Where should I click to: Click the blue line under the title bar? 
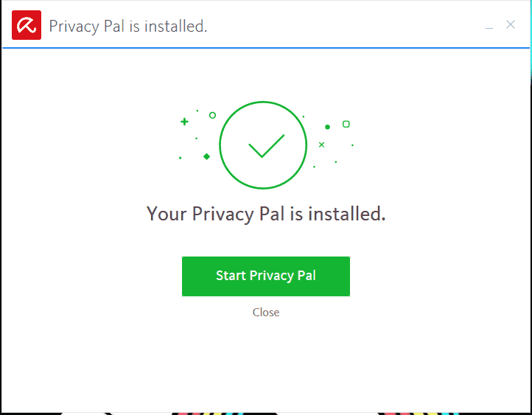[x=265, y=48]
